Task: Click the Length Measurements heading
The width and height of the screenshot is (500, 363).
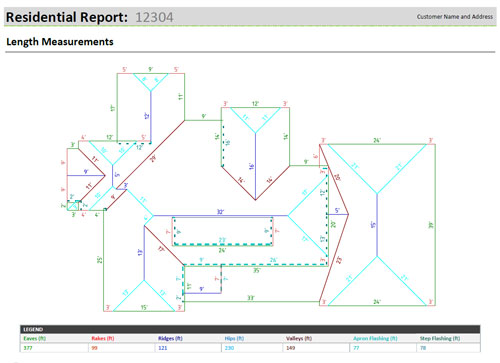Action: pyautogui.click(x=60, y=42)
